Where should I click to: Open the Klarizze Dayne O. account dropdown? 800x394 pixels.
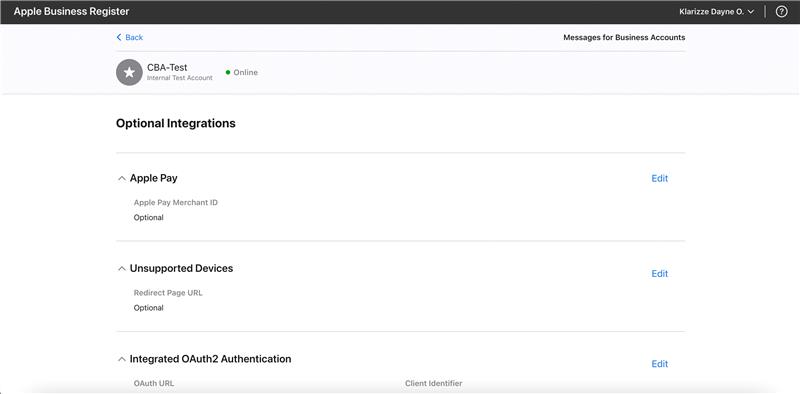[716, 12]
